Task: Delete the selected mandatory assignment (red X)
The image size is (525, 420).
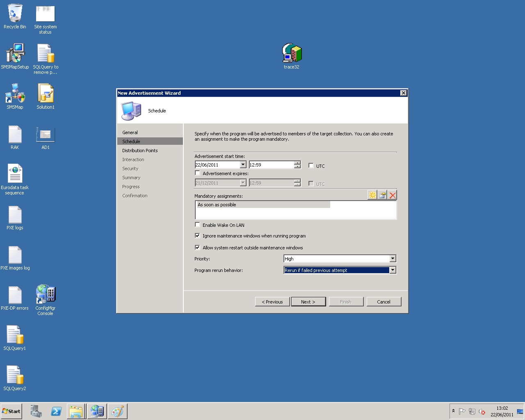Action: click(x=393, y=195)
